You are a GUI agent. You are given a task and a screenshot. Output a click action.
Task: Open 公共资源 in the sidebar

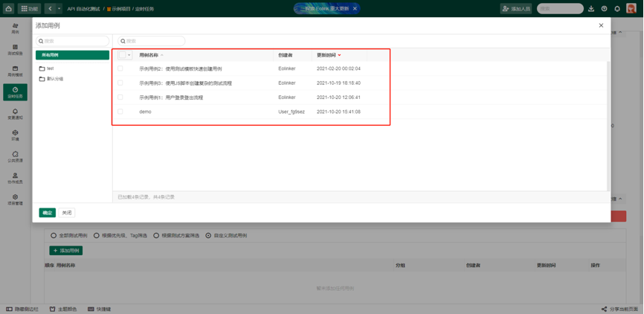(x=15, y=156)
